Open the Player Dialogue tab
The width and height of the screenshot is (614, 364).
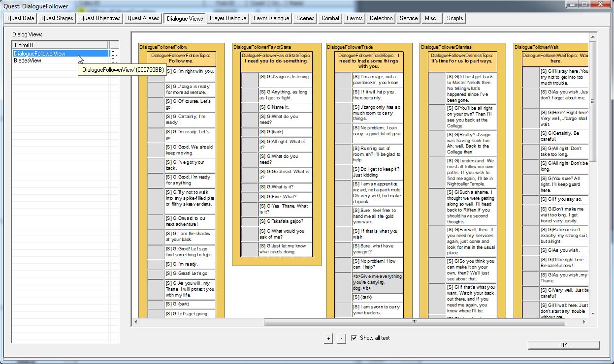227,18
